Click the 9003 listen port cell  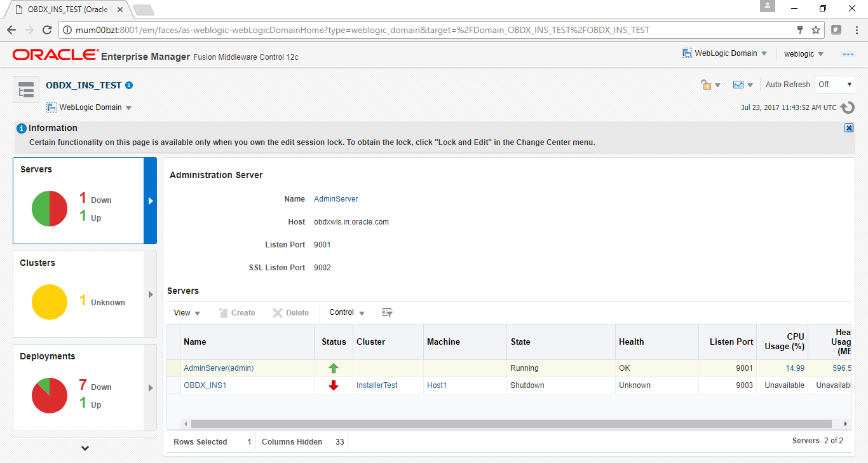click(728, 385)
